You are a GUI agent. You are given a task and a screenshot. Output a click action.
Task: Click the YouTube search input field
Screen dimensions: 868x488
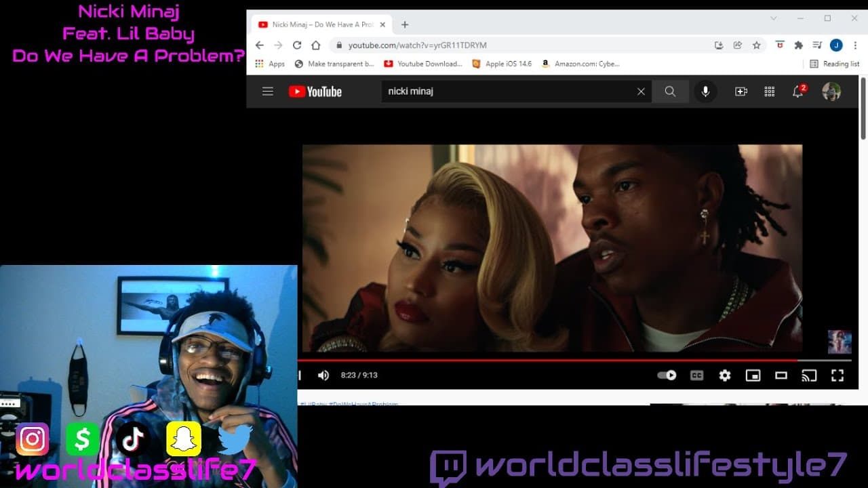coord(509,91)
